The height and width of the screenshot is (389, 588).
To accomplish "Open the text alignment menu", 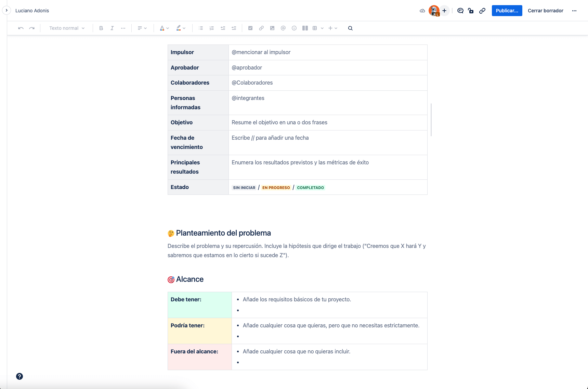I will point(142,28).
